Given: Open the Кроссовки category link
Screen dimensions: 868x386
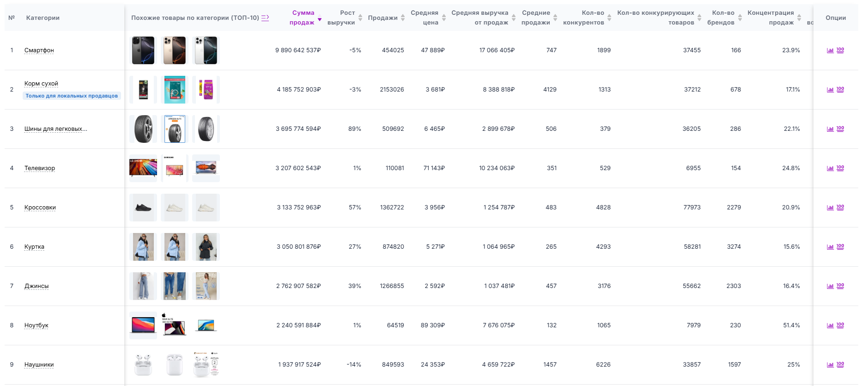Looking at the screenshot, I should (40, 208).
